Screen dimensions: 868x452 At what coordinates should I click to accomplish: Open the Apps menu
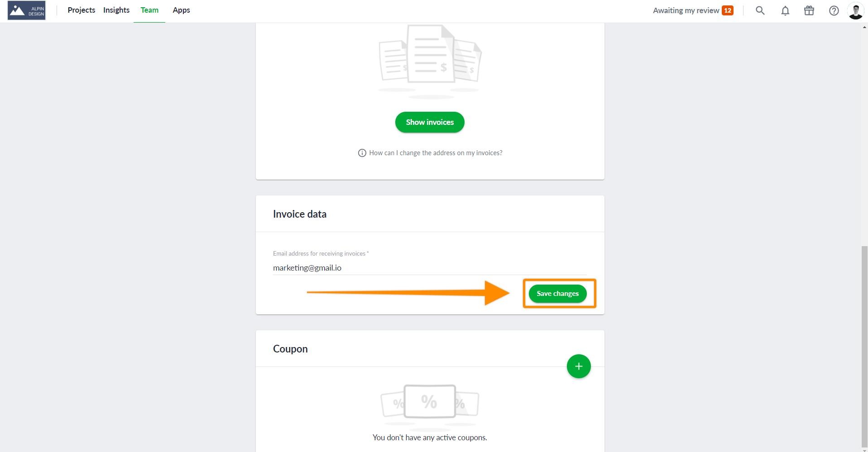(181, 10)
